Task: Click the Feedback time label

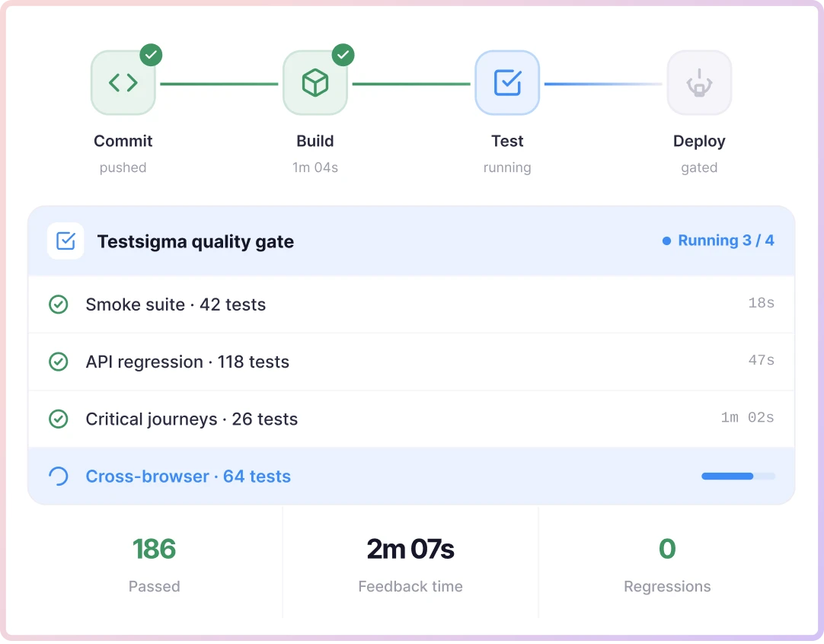Action: (x=410, y=586)
